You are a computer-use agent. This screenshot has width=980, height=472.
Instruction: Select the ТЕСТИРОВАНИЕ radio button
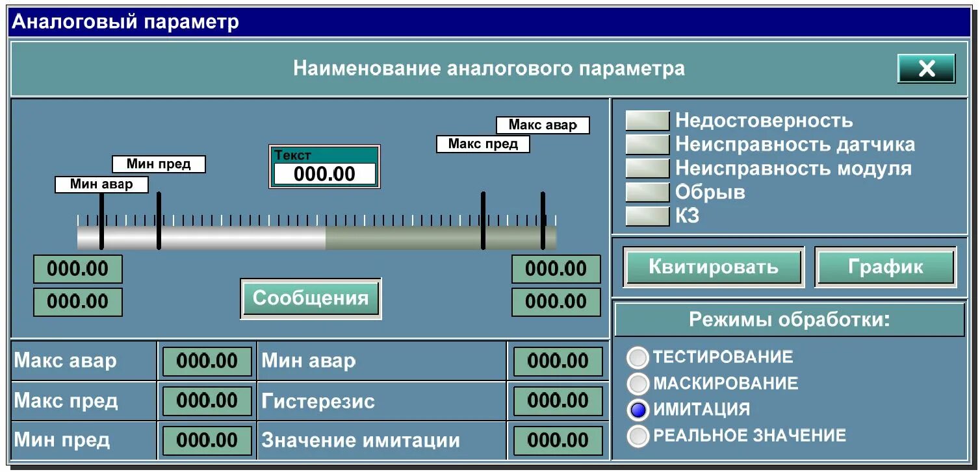click(x=638, y=358)
